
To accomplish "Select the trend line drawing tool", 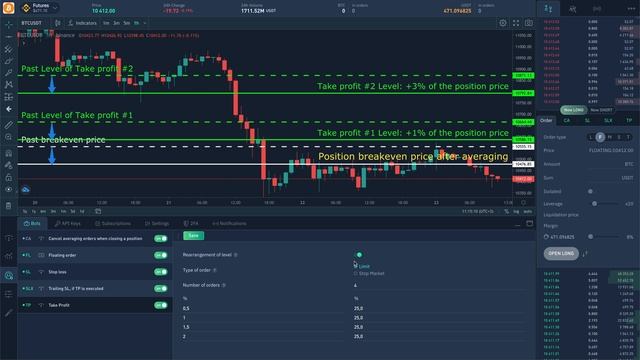I will pyautogui.click(x=9, y=37).
